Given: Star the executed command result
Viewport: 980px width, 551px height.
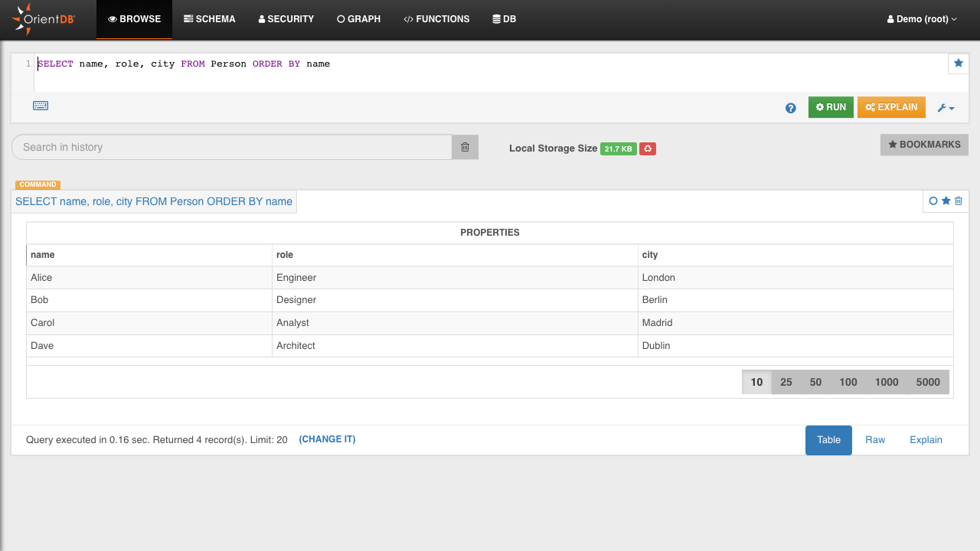Looking at the screenshot, I should (946, 201).
